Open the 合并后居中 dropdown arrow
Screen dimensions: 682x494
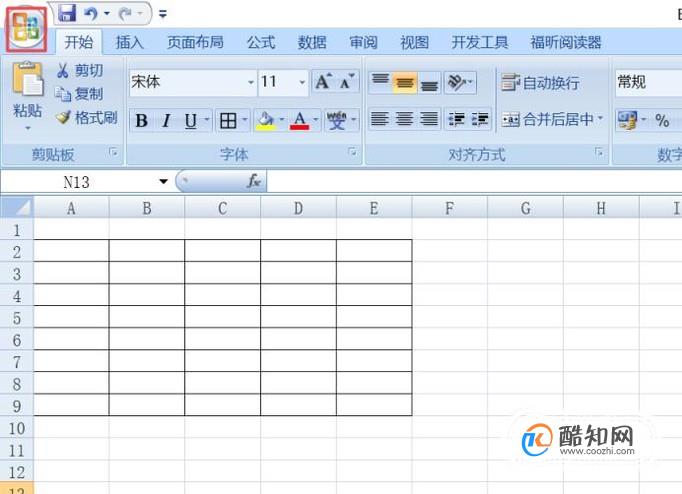tap(601, 119)
